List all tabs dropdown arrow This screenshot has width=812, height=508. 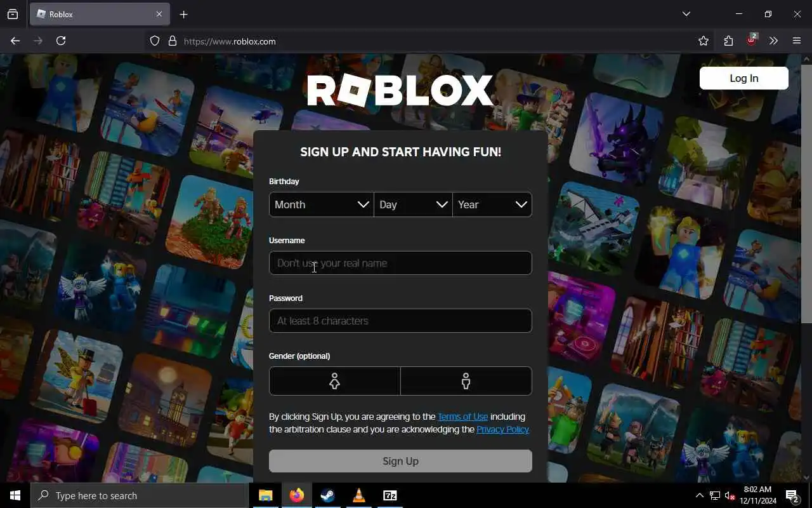(x=686, y=14)
